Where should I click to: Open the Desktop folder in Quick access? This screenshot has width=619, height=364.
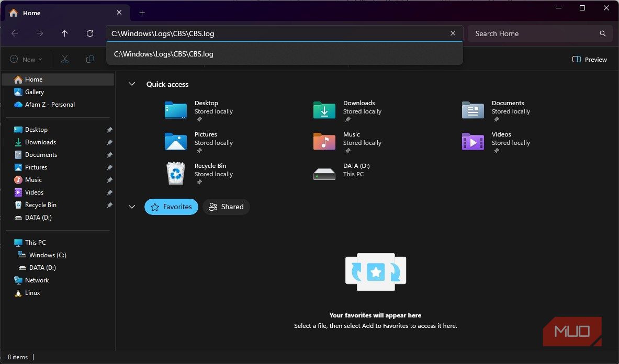(x=199, y=110)
